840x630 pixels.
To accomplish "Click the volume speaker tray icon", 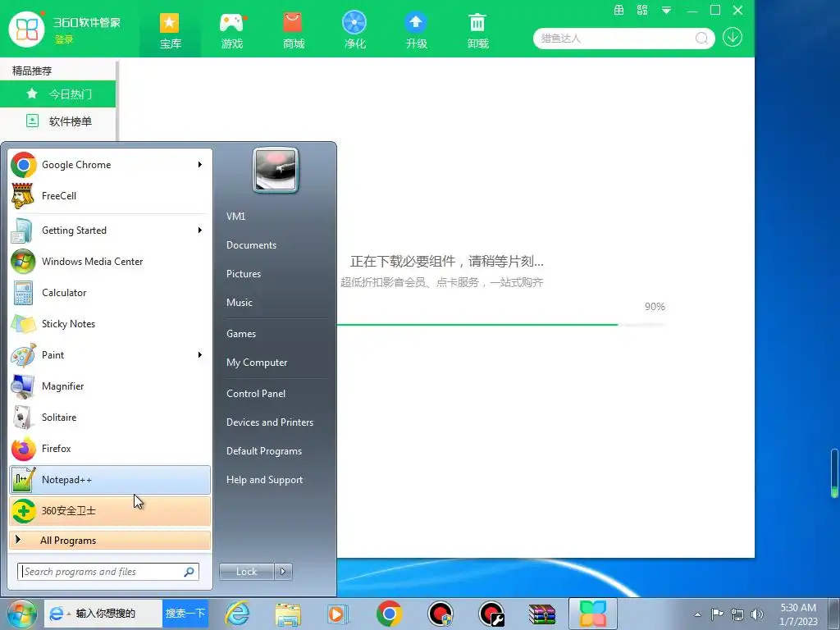I will point(757,614).
